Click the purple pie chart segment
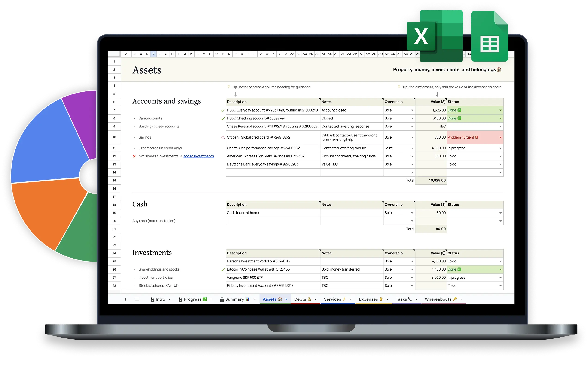Viewport: 588px width, 365px height. [x=83, y=121]
